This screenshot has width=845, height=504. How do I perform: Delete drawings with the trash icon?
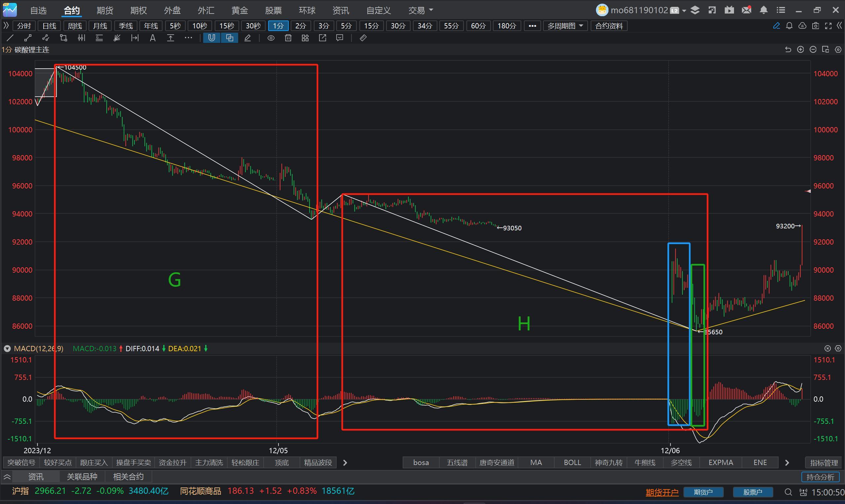pos(288,38)
